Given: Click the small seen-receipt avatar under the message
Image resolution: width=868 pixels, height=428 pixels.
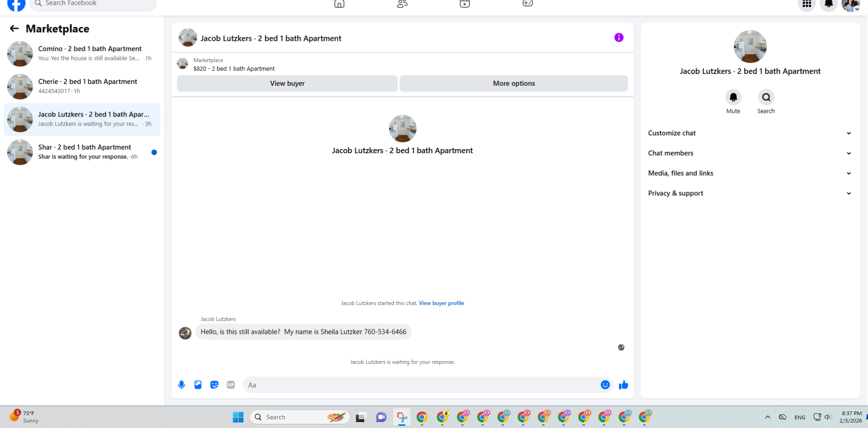Looking at the screenshot, I should click(x=621, y=347).
